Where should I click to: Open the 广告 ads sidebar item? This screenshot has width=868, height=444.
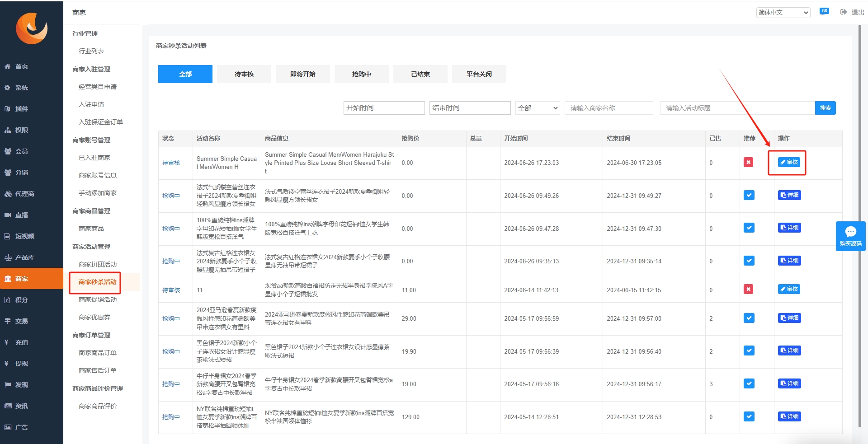pyautogui.click(x=32, y=427)
